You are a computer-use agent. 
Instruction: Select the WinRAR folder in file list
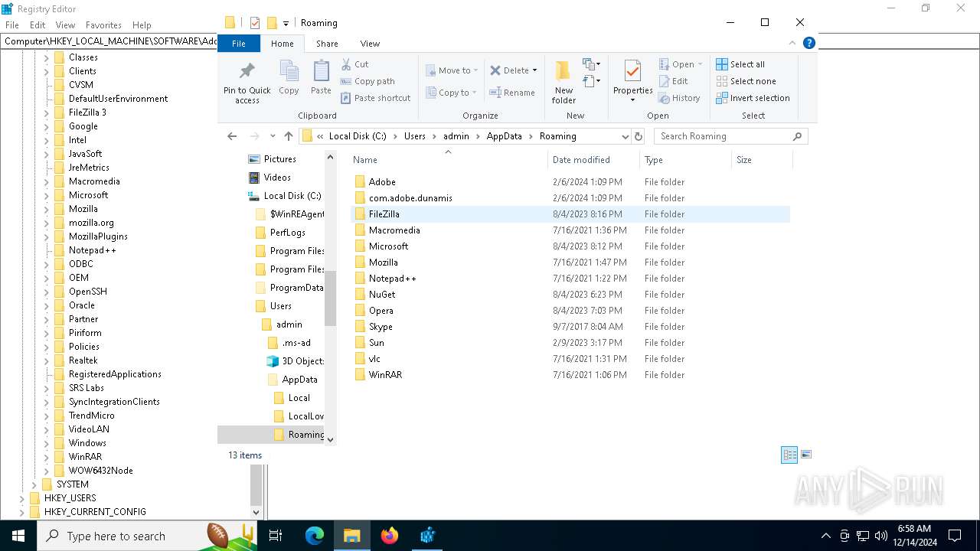(570, 375)
